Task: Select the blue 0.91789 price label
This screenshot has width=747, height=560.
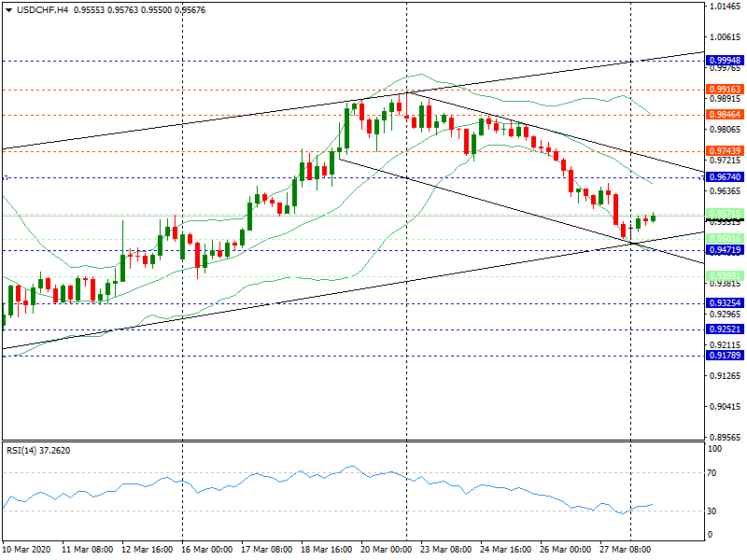Action: click(725, 356)
